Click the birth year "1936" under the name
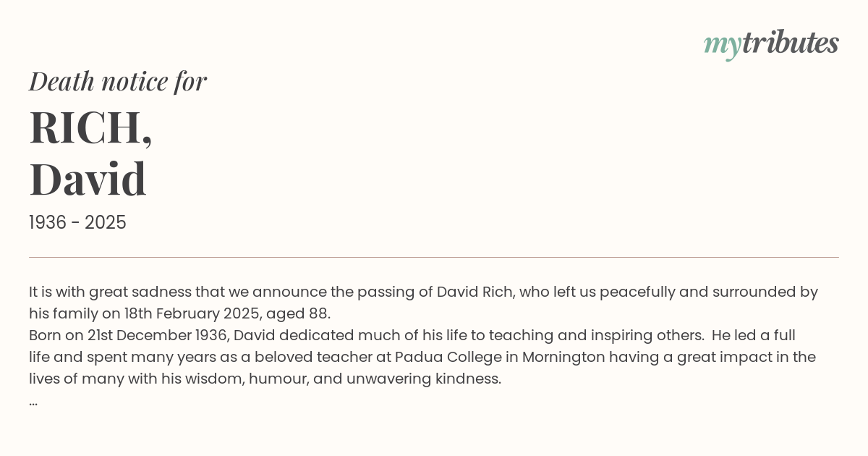Screen dimensions: 868x456 click(x=47, y=223)
